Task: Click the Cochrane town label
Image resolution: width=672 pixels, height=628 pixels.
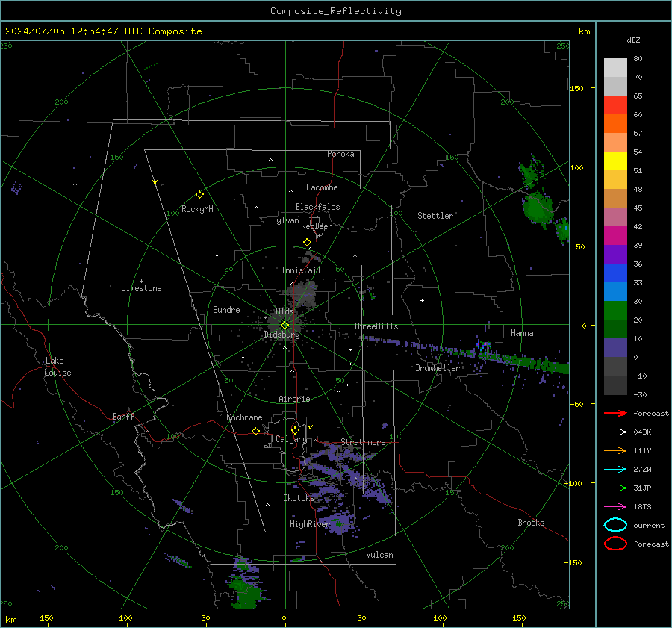Action: click(x=244, y=417)
